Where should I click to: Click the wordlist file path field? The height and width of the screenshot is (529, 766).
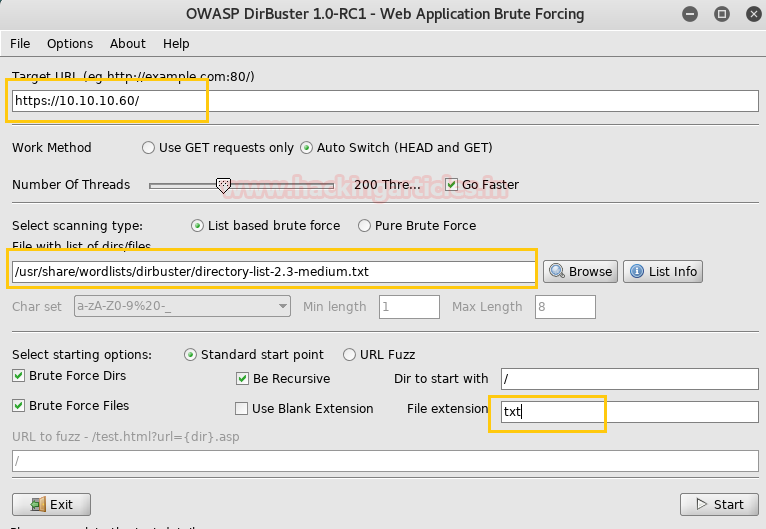(274, 272)
